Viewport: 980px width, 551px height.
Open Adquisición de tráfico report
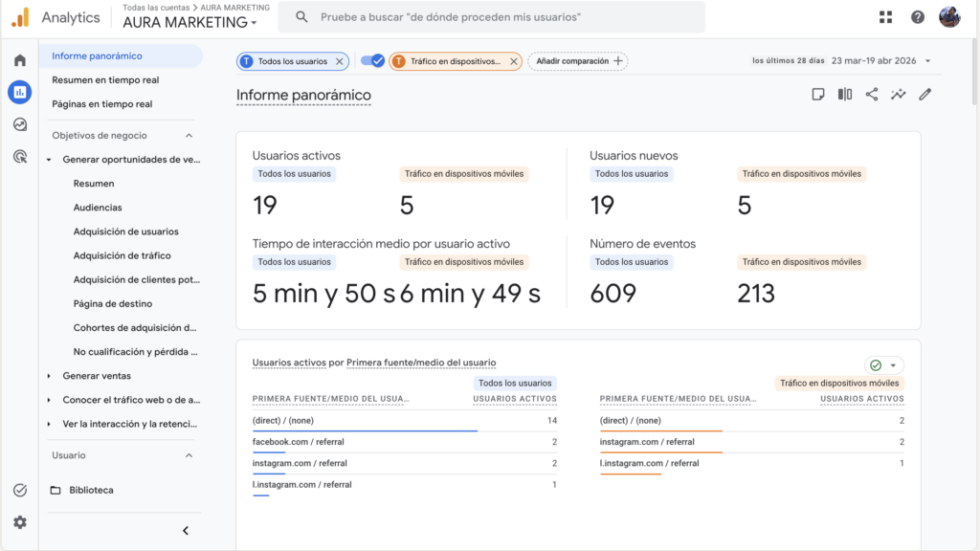(x=122, y=255)
